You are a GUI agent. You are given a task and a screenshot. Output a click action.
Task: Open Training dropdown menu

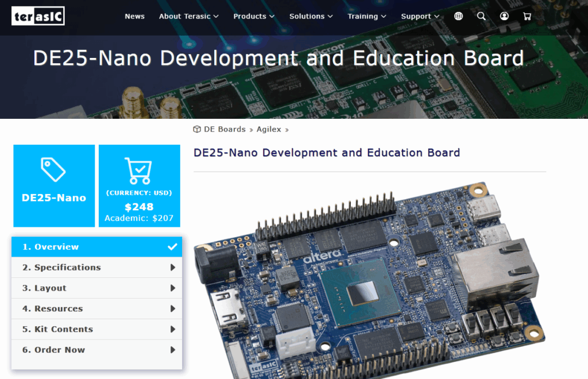pos(367,17)
